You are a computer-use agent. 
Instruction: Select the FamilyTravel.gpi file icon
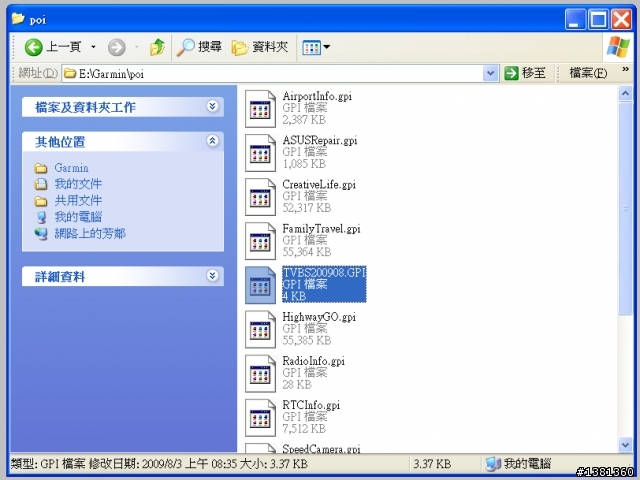point(260,241)
